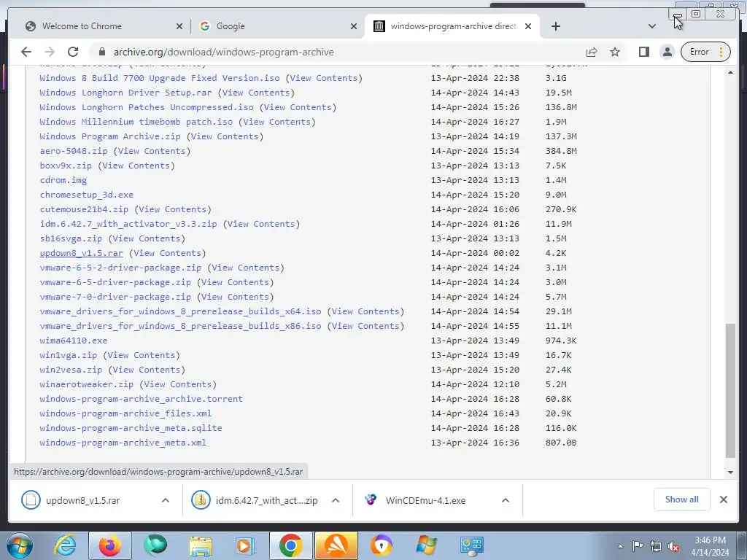Download sb16svga.zip

[x=71, y=238]
